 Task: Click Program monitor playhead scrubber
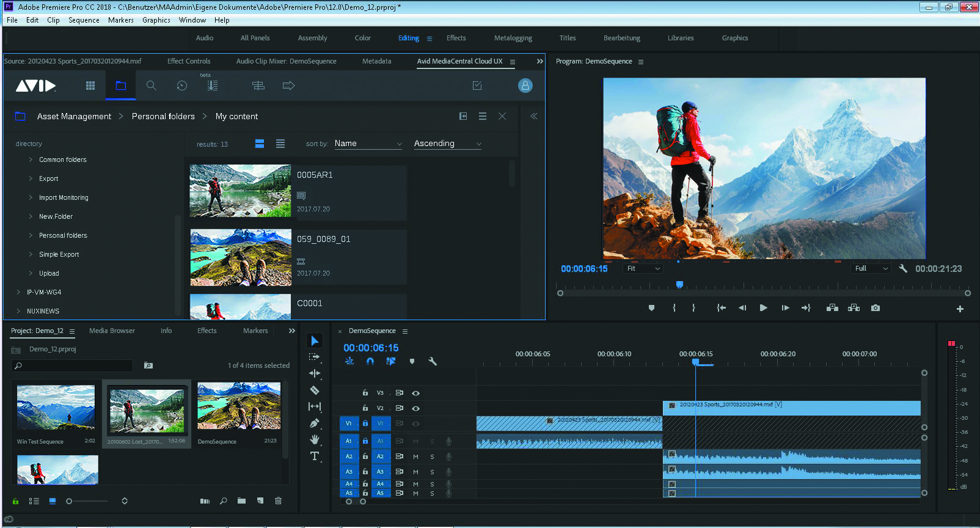(x=679, y=285)
